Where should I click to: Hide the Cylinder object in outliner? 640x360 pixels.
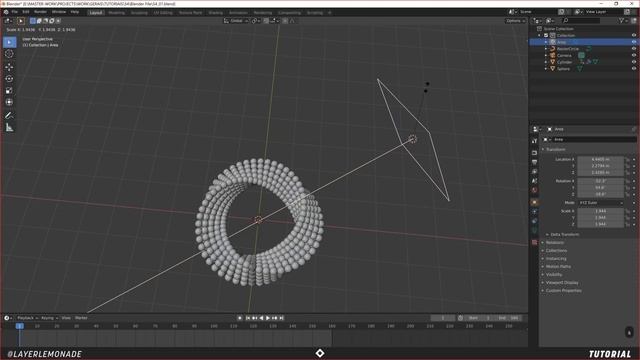(634, 62)
